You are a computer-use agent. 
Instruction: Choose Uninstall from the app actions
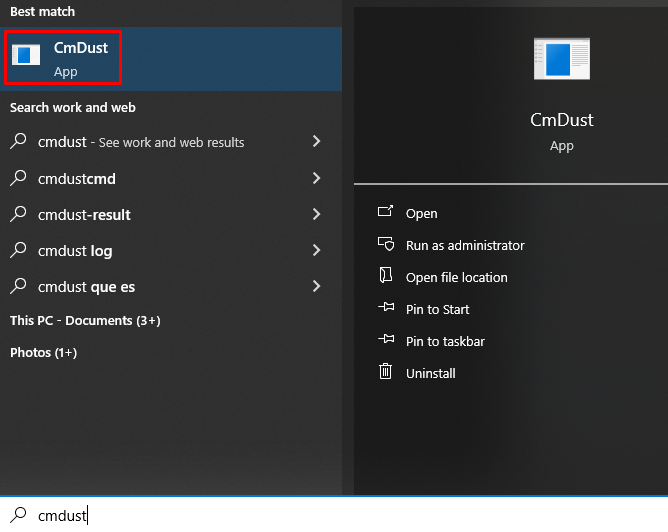[x=430, y=373]
